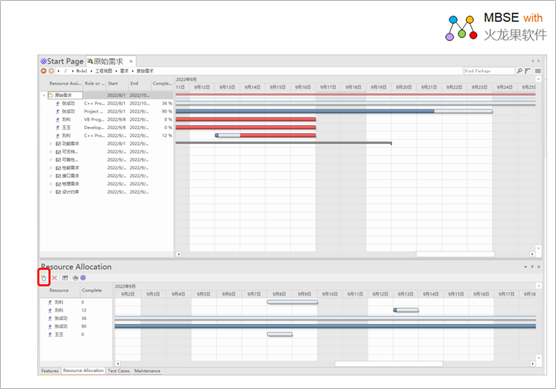
Task: Open the hamburger menu icon at top right
Action: pos(538,71)
